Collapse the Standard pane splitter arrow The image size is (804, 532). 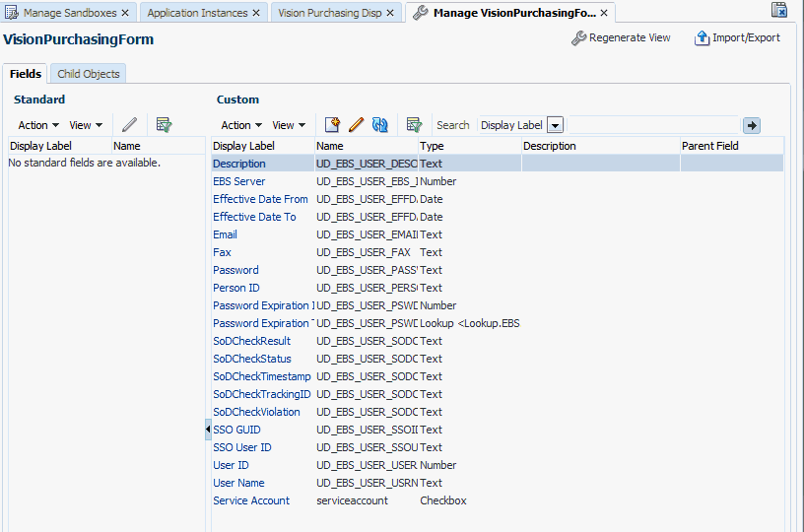(x=208, y=429)
